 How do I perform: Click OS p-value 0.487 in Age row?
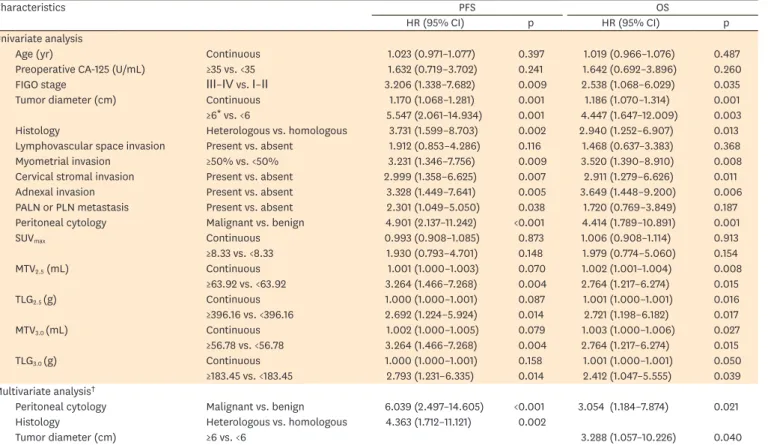(727, 54)
